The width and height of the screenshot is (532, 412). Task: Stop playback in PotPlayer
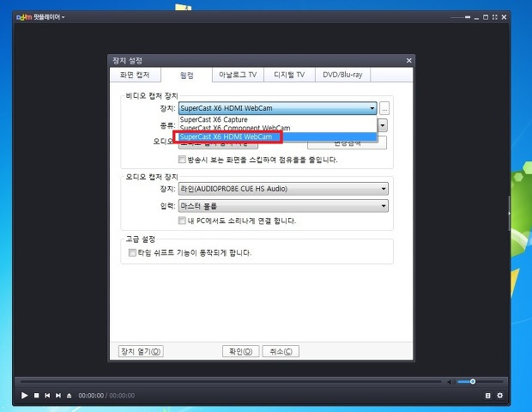coord(36,396)
